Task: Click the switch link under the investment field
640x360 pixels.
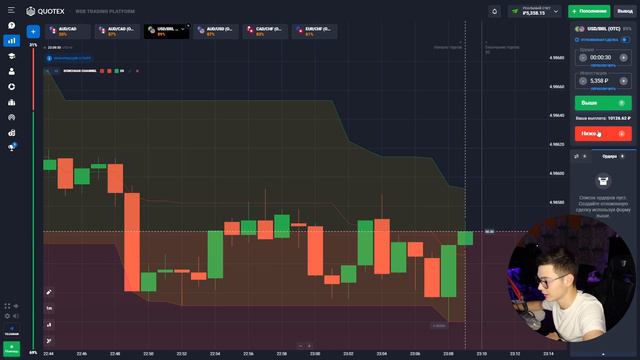Action: (603, 89)
